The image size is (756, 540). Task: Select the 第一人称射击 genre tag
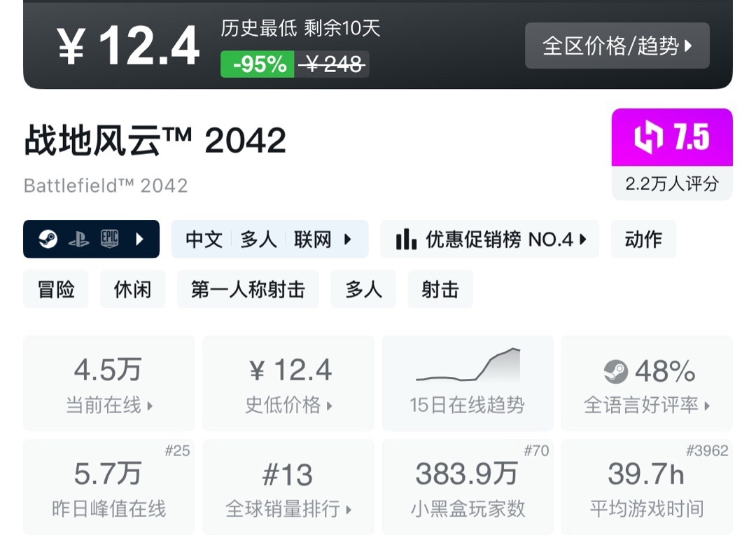[248, 289]
